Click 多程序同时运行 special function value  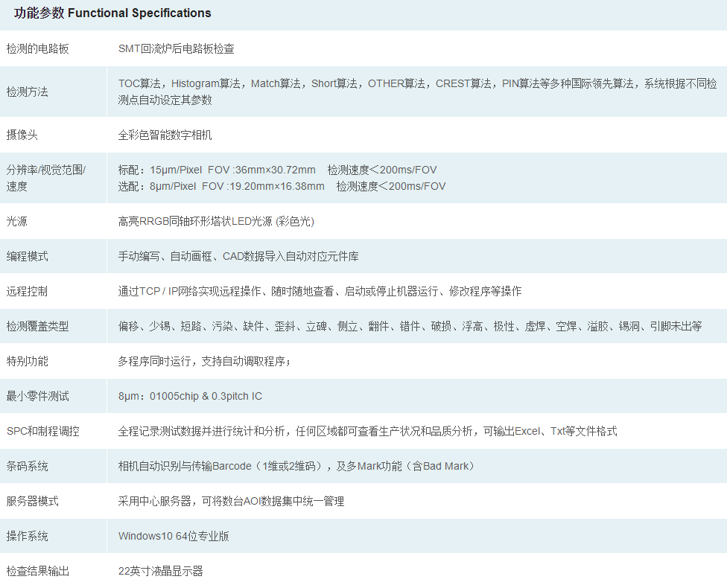tap(204, 361)
